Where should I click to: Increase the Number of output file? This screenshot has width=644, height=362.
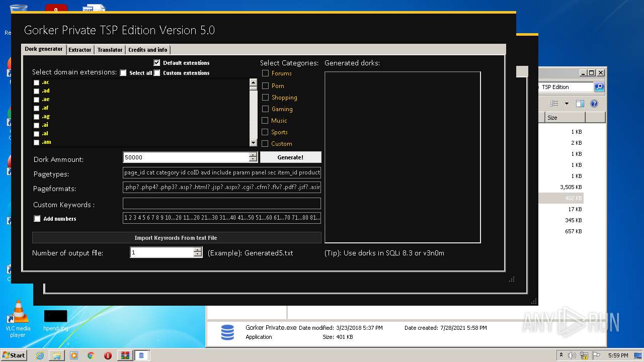click(x=198, y=250)
